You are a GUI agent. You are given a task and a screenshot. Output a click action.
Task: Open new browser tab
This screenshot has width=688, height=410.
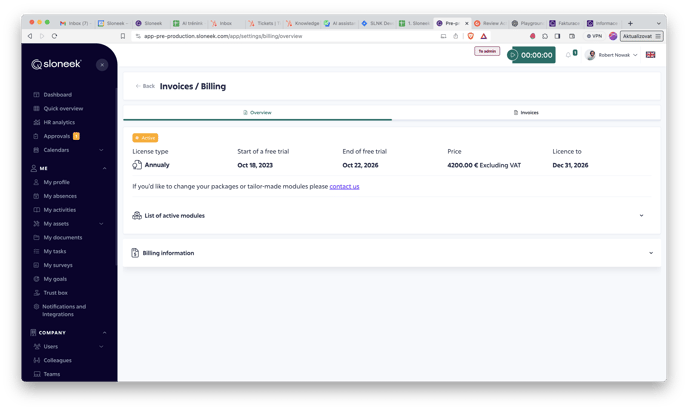pyautogui.click(x=630, y=23)
